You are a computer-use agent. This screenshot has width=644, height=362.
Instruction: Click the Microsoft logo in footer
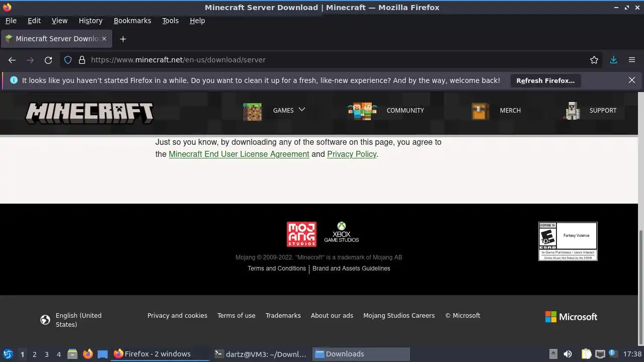click(x=571, y=317)
